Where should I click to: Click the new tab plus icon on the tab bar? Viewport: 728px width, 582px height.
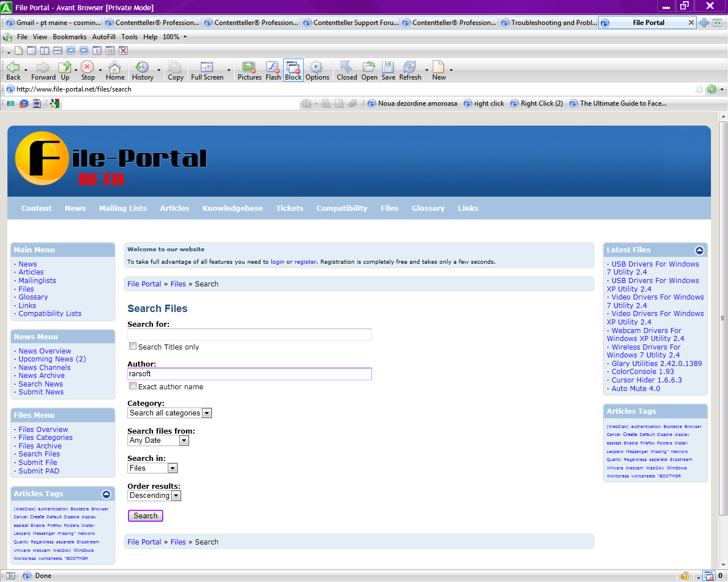(704, 23)
